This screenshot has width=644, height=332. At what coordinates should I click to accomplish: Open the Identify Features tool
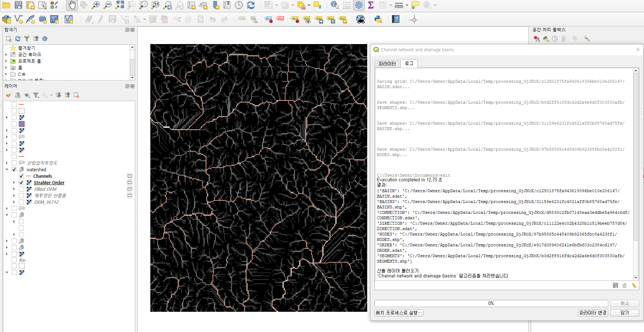[x=335, y=5]
